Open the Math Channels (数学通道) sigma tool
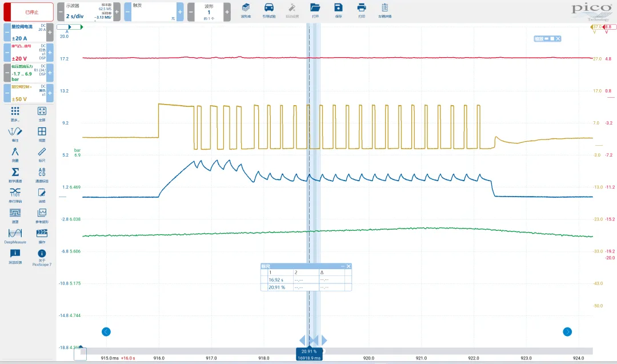Image resolution: width=617 pixels, height=364 pixels. pos(15,174)
